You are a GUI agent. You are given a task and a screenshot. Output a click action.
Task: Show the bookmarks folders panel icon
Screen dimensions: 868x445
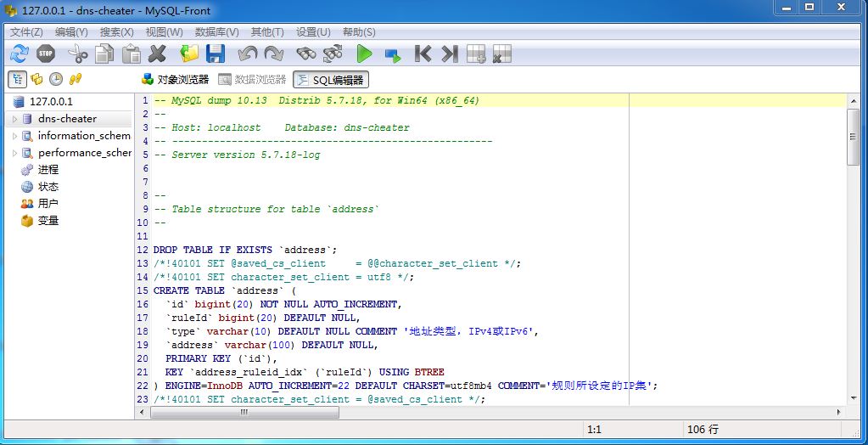pos(36,79)
